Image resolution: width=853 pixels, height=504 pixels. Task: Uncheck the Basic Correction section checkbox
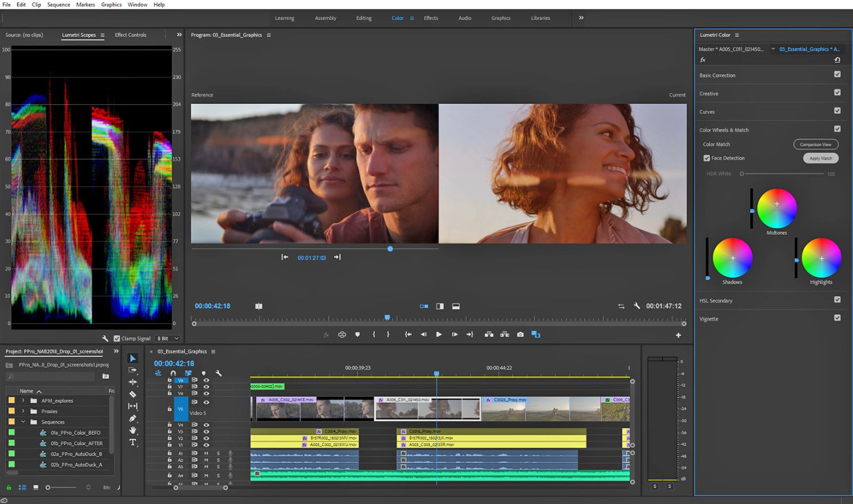pyautogui.click(x=837, y=74)
